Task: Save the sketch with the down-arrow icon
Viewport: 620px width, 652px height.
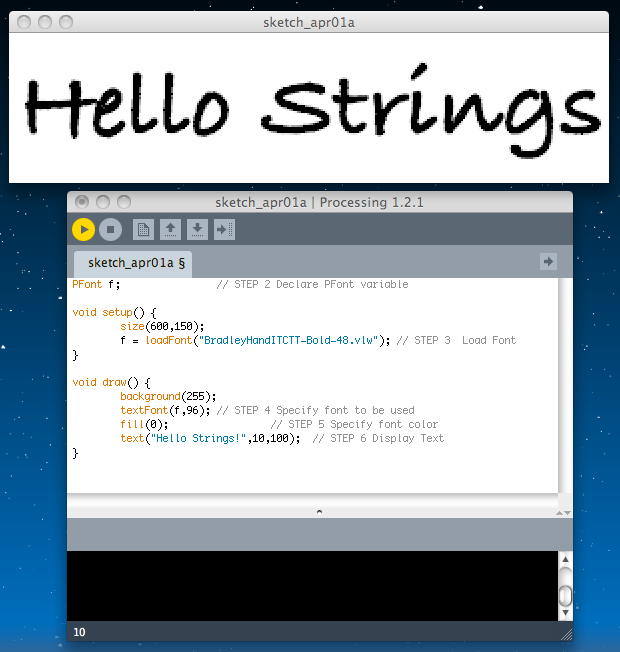Action: [198, 230]
